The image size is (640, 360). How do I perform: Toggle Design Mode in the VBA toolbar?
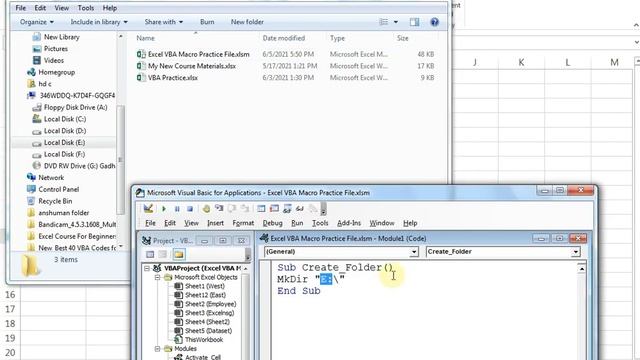point(148,209)
